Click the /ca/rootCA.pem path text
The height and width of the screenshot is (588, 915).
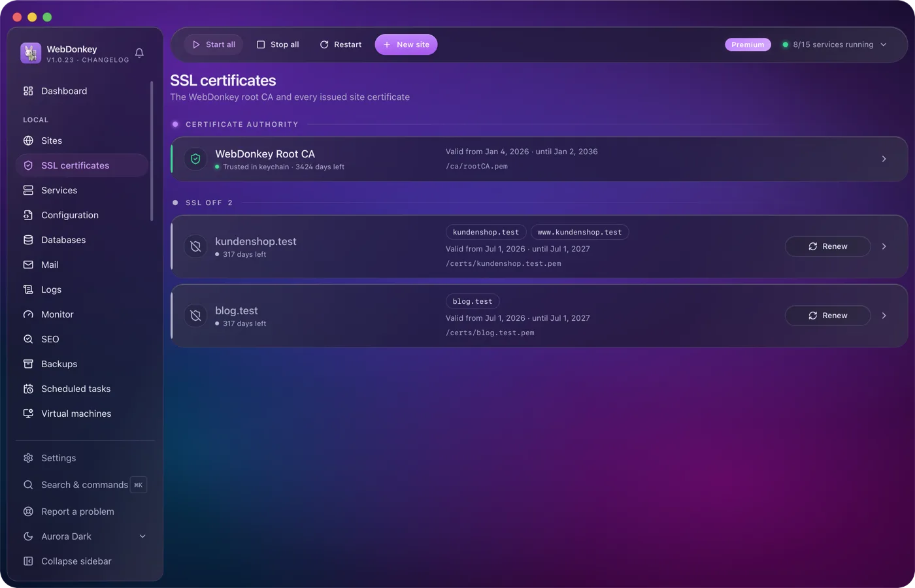pyautogui.click(x=476, y=166)
